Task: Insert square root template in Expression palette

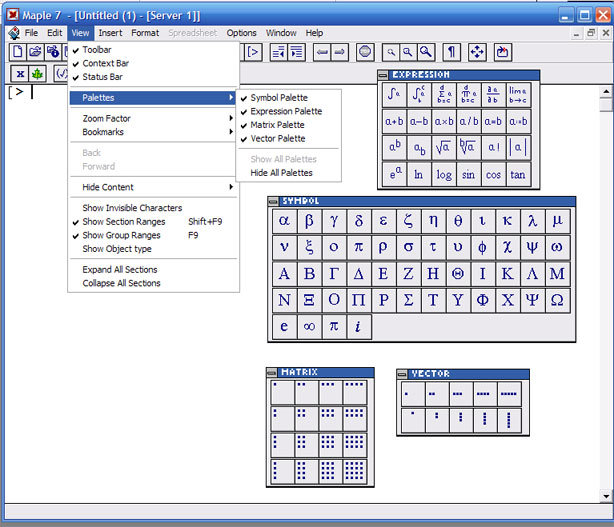Action: (443, 148)
